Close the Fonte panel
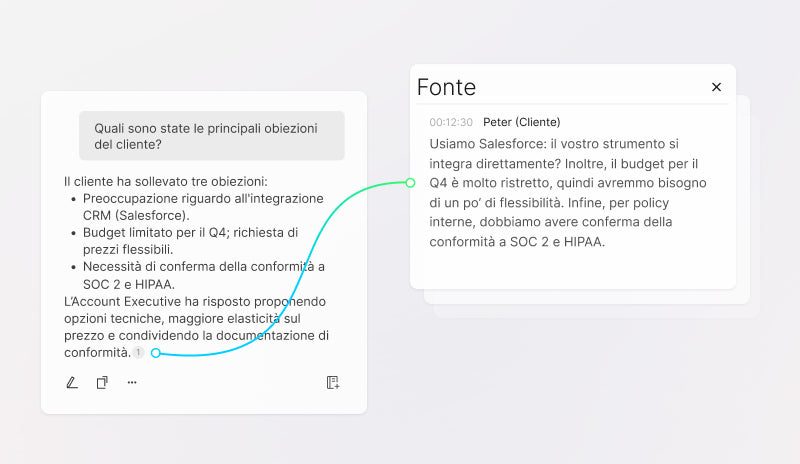This screenshot has width=800, height=464. click(716, 87)
